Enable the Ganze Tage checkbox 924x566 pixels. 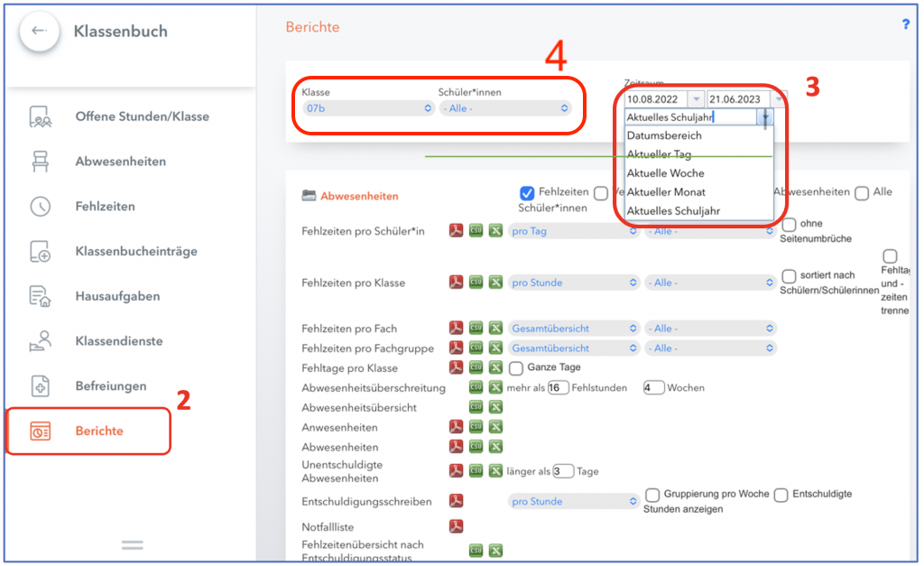516,368
